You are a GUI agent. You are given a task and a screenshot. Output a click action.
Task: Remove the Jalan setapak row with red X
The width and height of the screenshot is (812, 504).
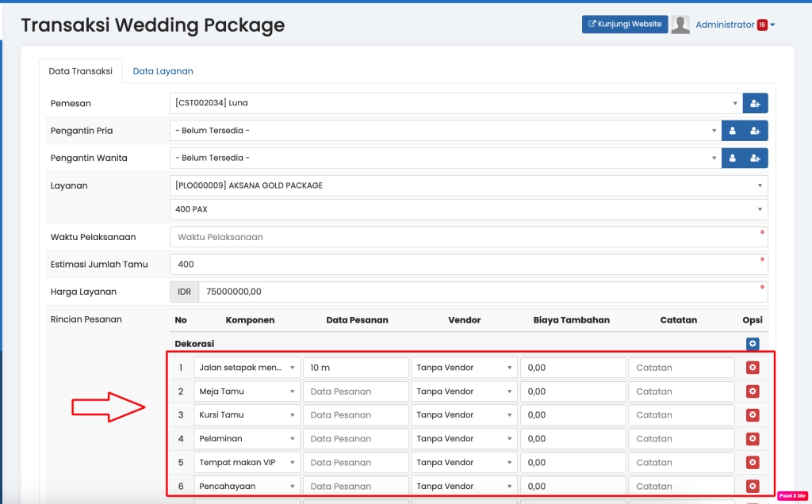753,368
